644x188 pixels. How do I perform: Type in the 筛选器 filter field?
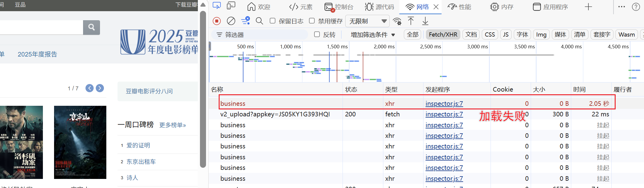coord(263,35)
